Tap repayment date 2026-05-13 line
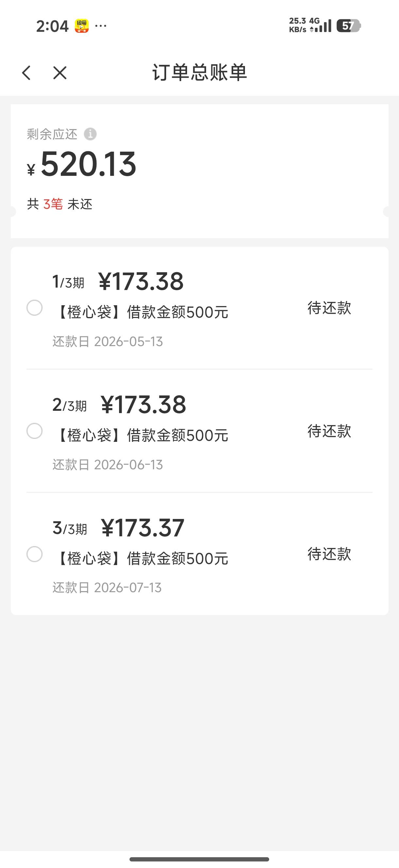Image resolution: width=399 pixels, height=868 pixels. [108, 342]
